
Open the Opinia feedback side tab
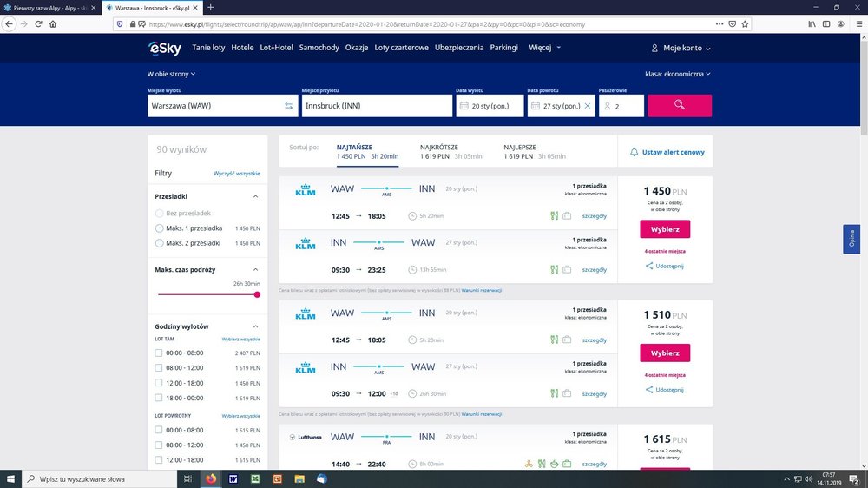[852, 240]
